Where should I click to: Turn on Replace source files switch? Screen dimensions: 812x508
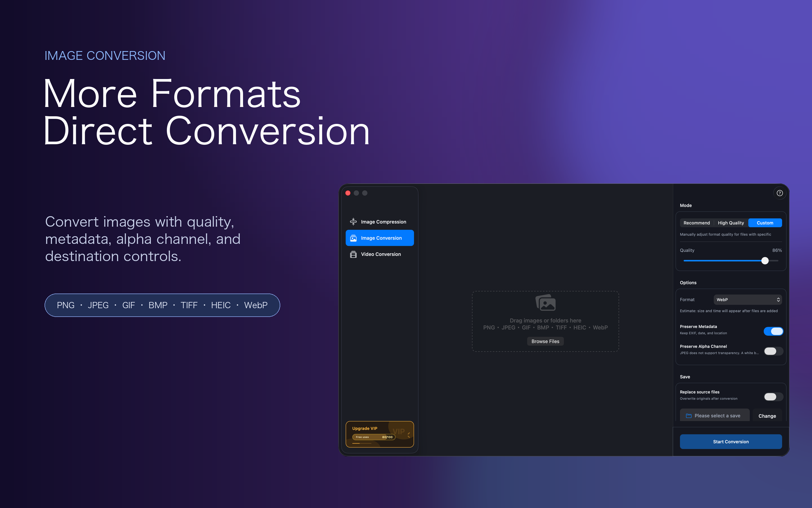click(773, 397)
